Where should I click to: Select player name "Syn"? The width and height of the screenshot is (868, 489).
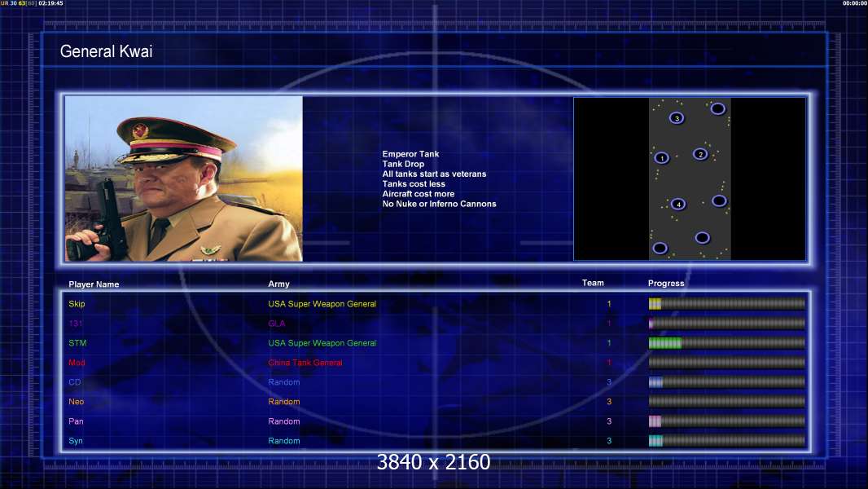click(x=76, y=441)
